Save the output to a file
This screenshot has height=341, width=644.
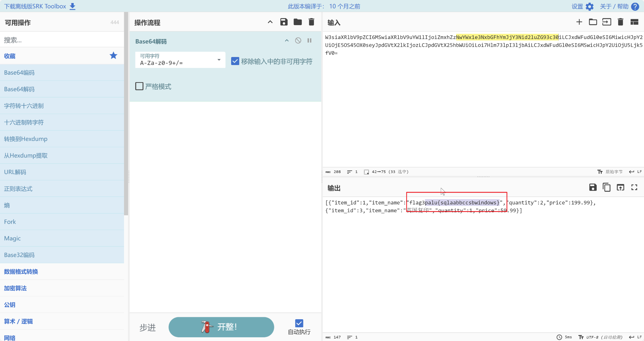tap(593, 187)
